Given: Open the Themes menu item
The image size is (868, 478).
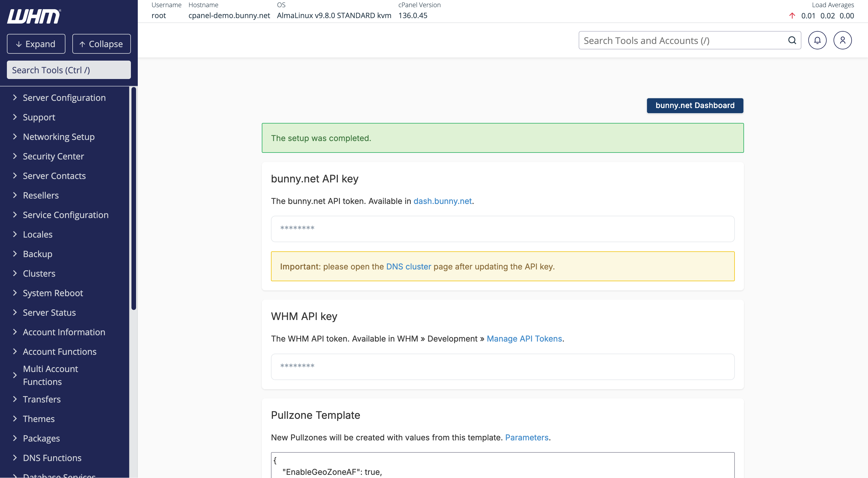Looking at the screenshot, I should (39, 419).
